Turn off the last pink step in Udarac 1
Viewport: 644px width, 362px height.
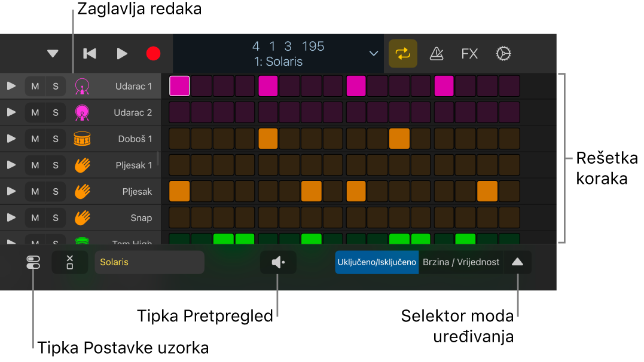click(444, 86)
